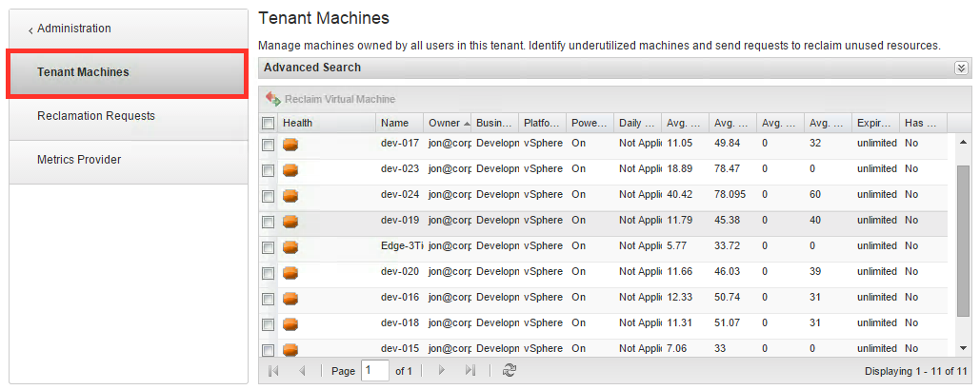Screen dimensions: 980x390
Task: Click the Reclaim Virtual Machine icon
Action: pos(272,99)
